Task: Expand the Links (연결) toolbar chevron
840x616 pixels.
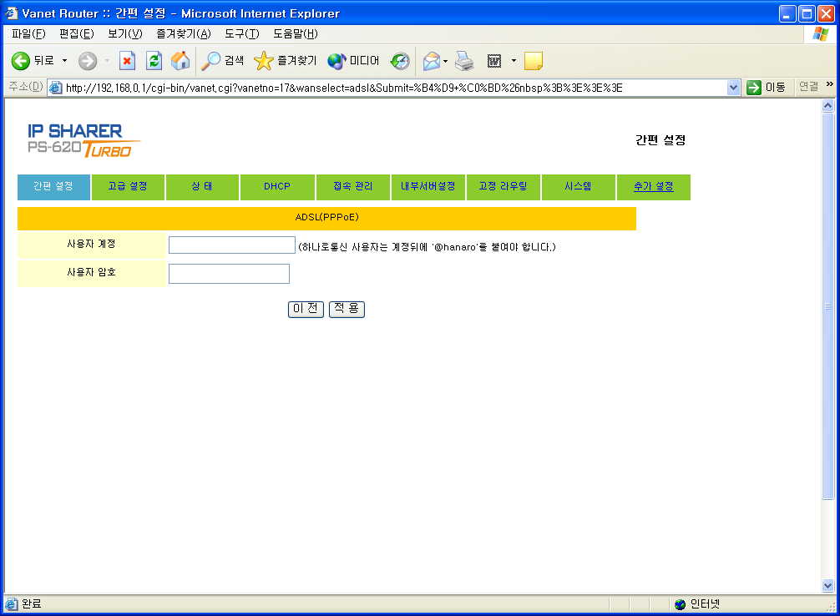Action: pyautogui.click(x=829, y=85)
